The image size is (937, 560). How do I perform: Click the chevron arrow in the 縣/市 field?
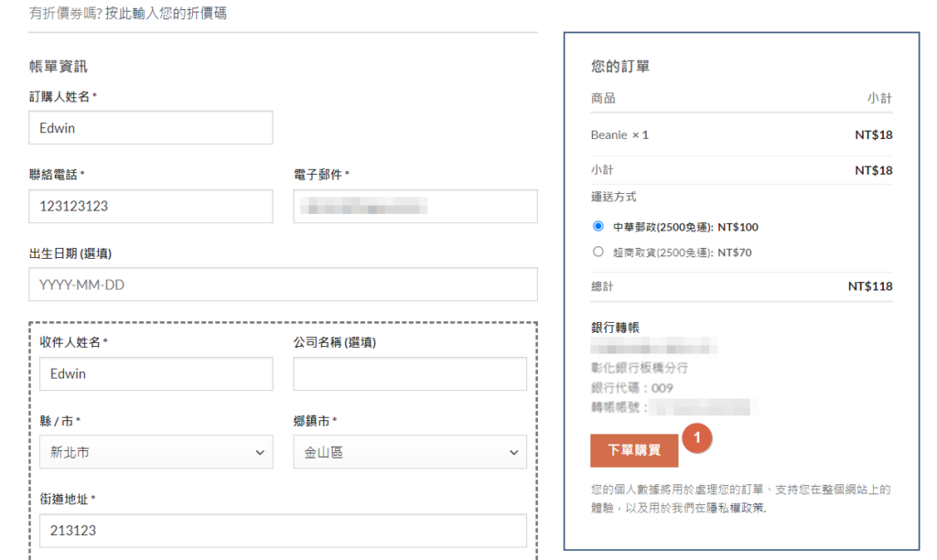click(260, 452)
